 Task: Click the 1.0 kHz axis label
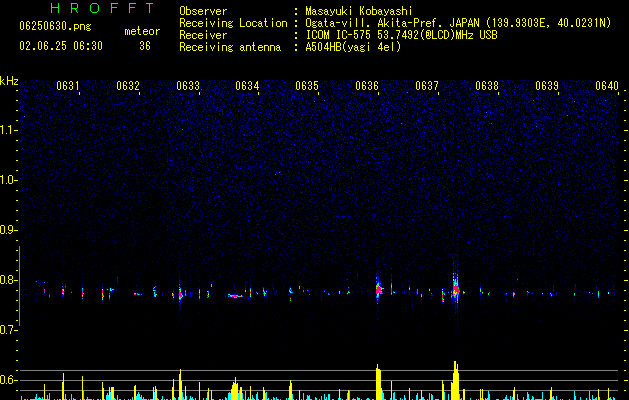tap(9, 180)
